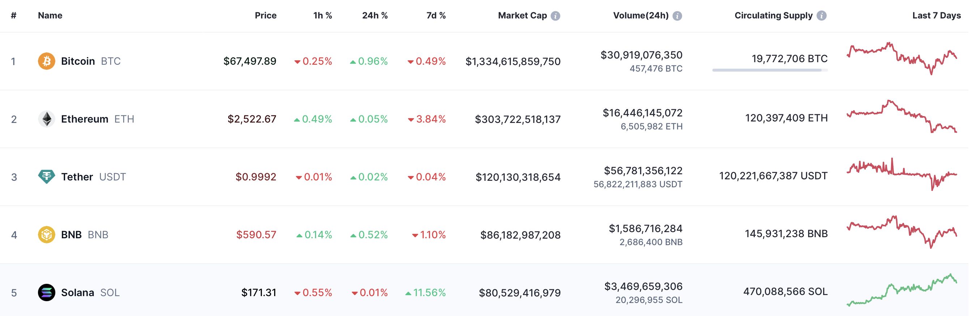Open the Circulating Supply info icon
Screen dimensions: 980x316
(x=822, y=16)
